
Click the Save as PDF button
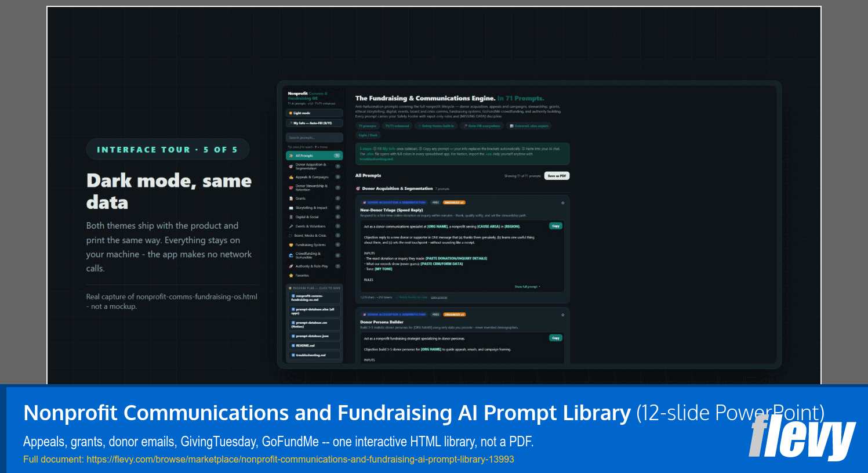tap(557, 176)
